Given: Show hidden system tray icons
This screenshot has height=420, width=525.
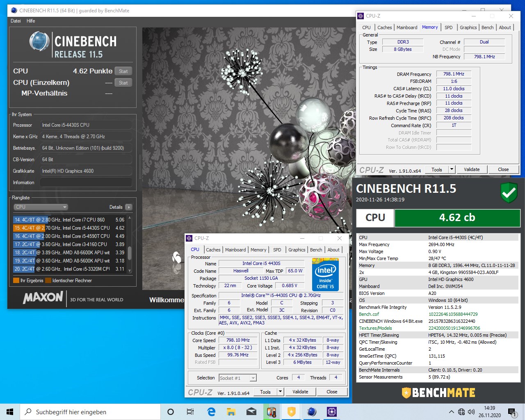Looking at the screenshot, I should pyautogui.click(x=451, y=412).
